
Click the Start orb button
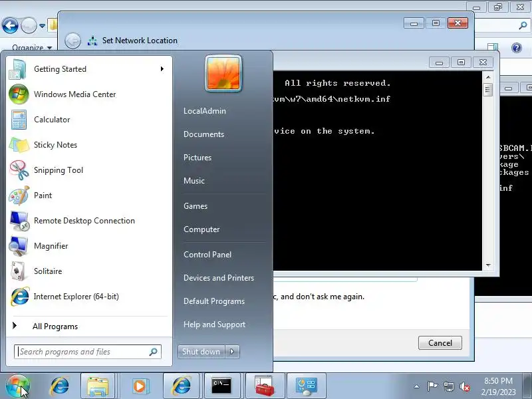click(x=18, y=386)
